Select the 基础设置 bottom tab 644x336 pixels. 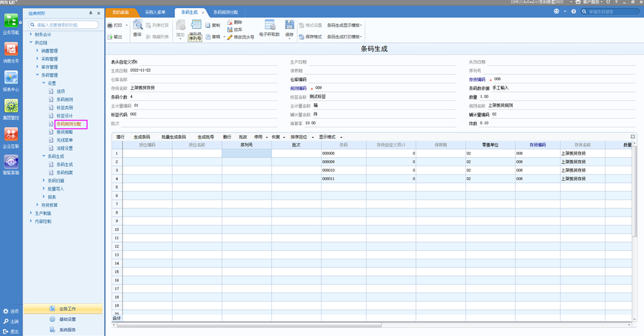(63, 319)
